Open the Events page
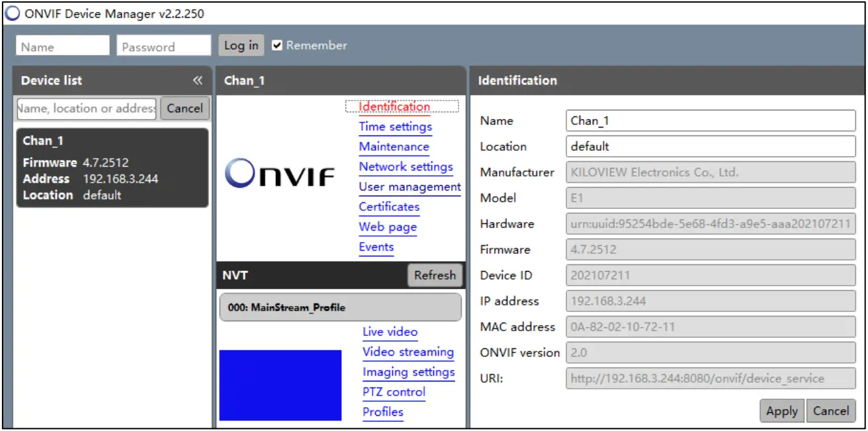Screen dimensions: 868x431 [376, 247]
